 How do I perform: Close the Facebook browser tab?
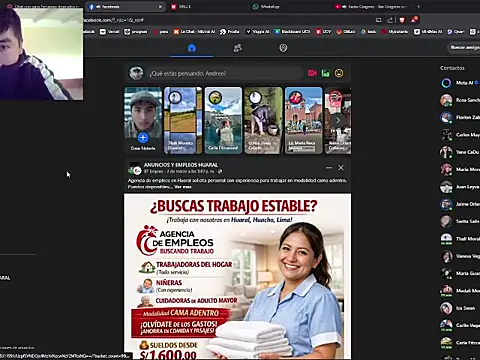pos(160,6)
